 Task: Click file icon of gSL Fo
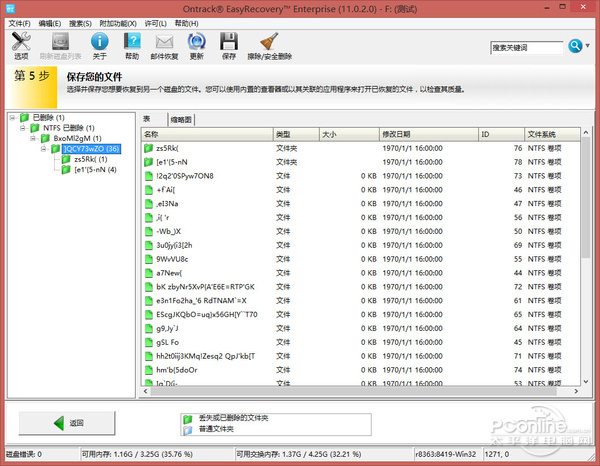(x=149, y=342)
